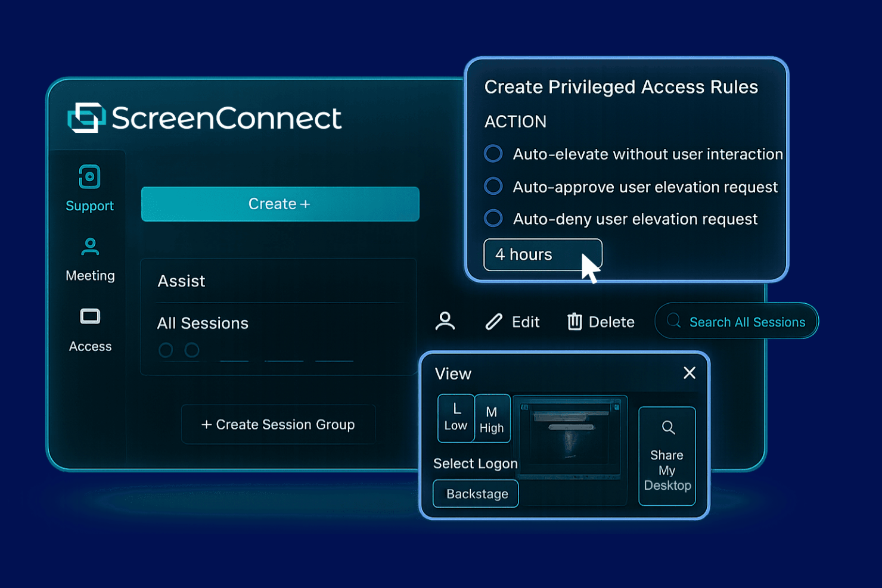Viewport: 882px width, 588px height.
Task: Select the Backstage logon option
Action: (475, 493)
